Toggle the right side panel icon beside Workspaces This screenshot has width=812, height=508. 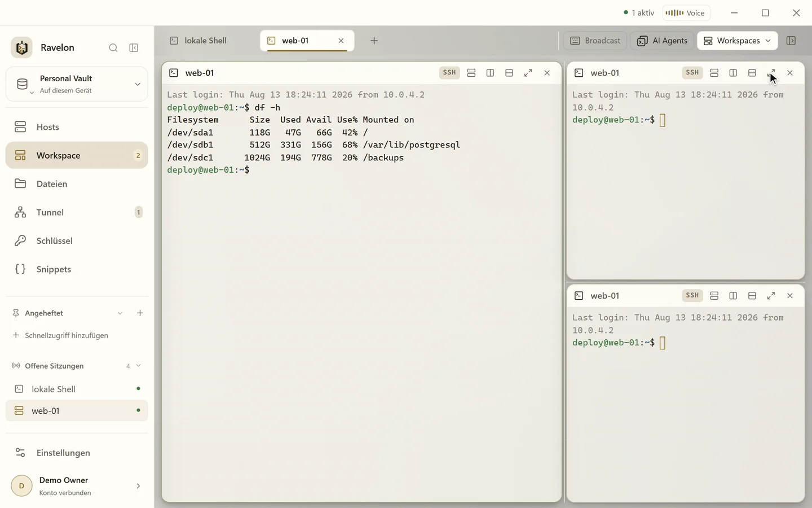[791, 41]
